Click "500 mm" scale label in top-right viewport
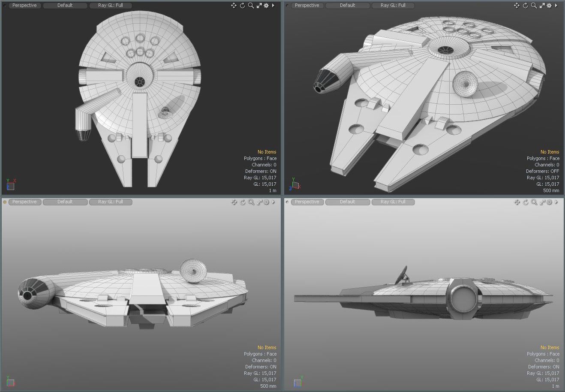The width and height of the screenshot is (565, 392). 551,190
